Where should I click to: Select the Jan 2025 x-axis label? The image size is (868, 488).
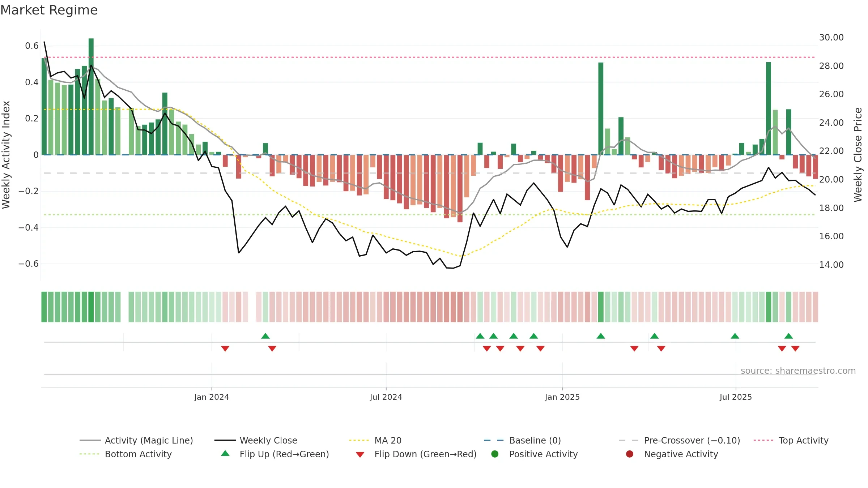[562, 397]
